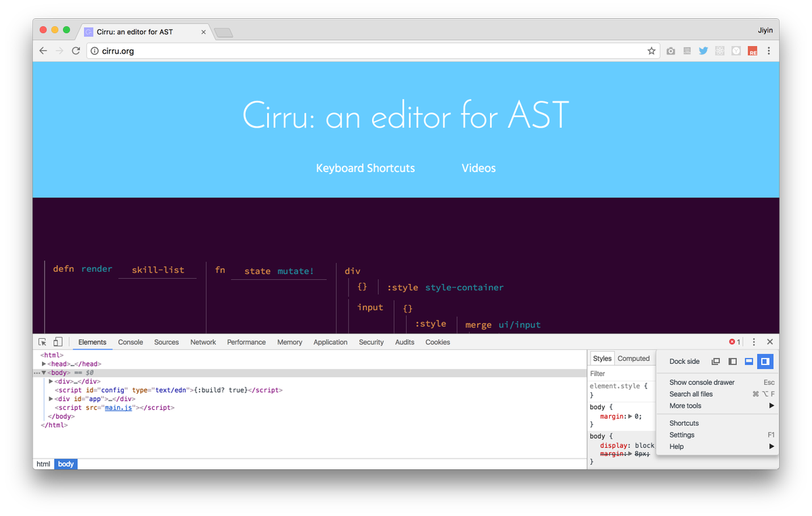Click skill-list token in editor
The image size is (812, 516).
click(158, 269)
